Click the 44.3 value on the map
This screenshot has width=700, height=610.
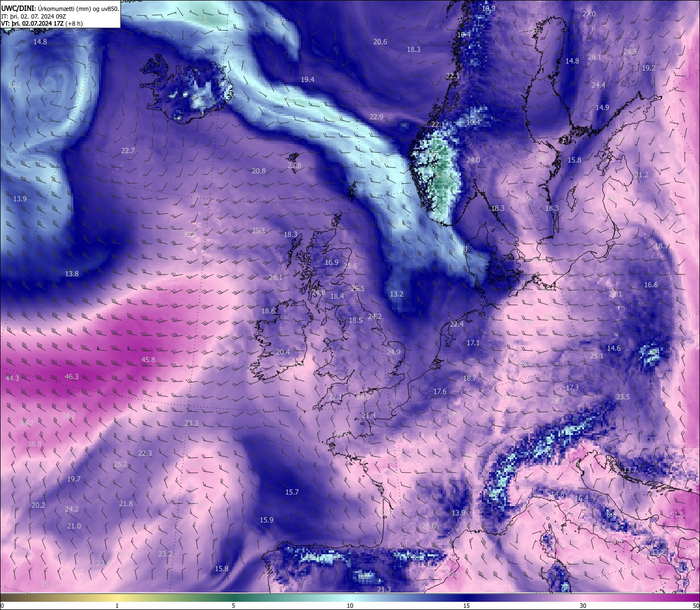(x=12, y=378)
